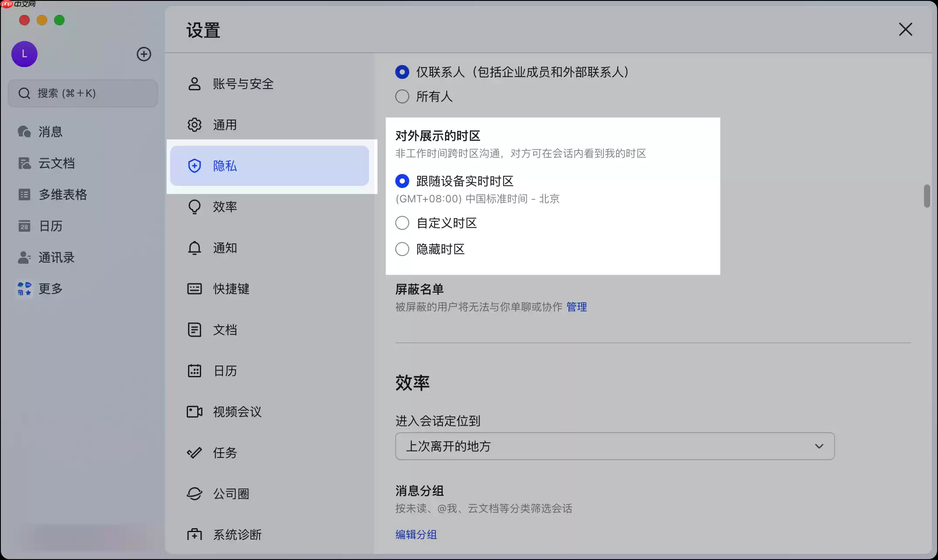Open 账号与安全 settings section
The width and height of the screenshot is (938, 560).
coord(243,84)
